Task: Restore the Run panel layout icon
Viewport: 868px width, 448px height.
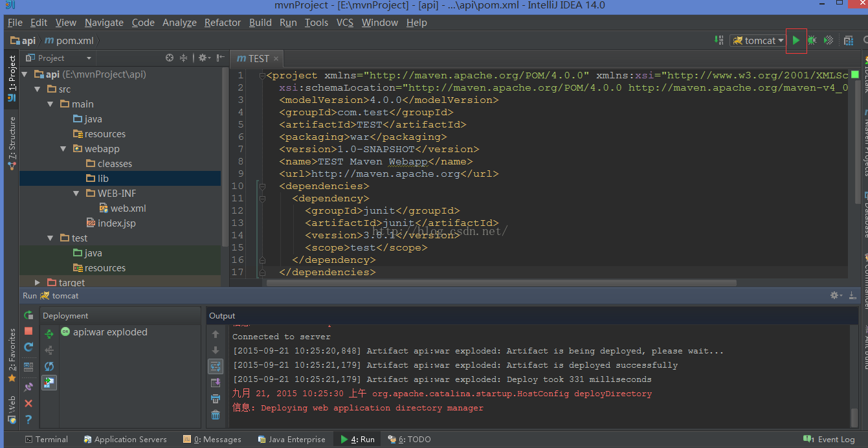Action: point(28,366)
